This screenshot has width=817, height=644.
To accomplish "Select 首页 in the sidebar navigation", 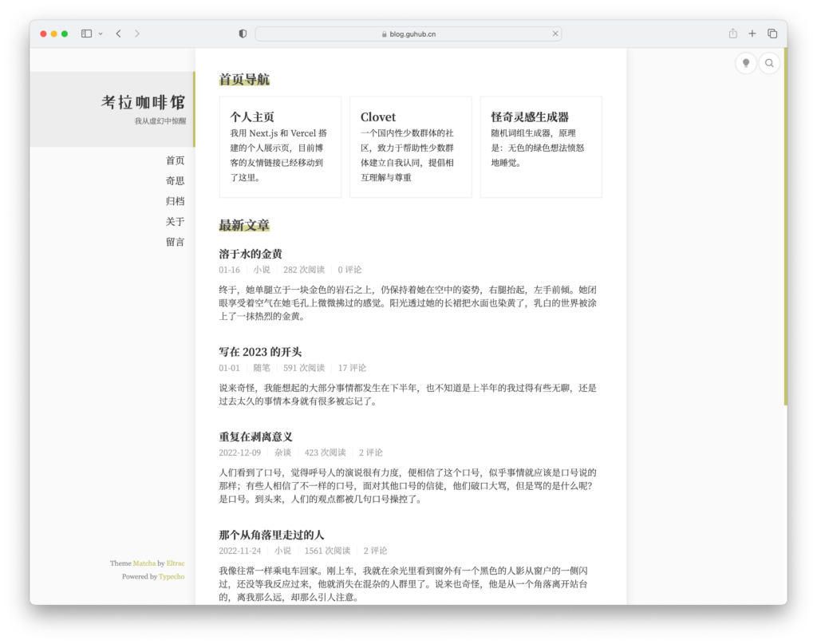I will coord(175,160).
